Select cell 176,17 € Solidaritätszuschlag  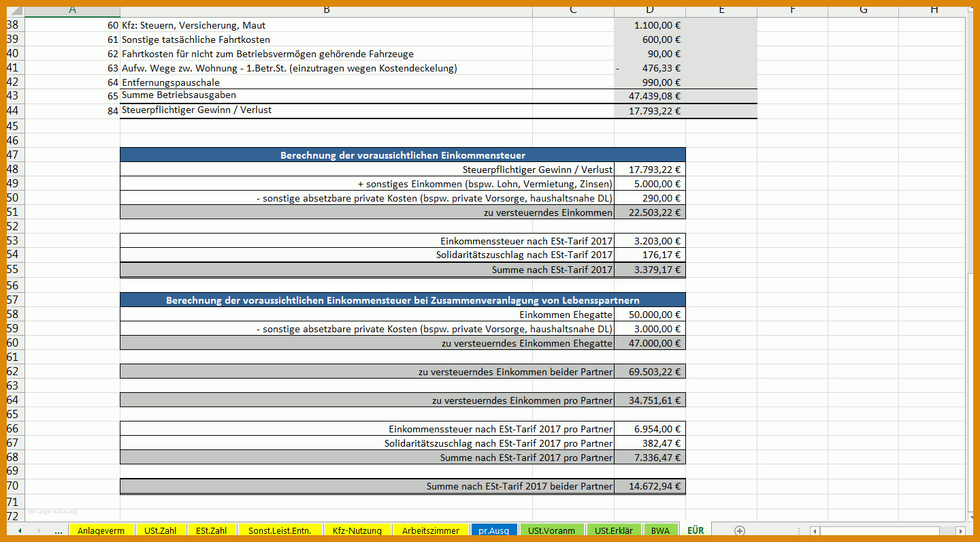650,255
